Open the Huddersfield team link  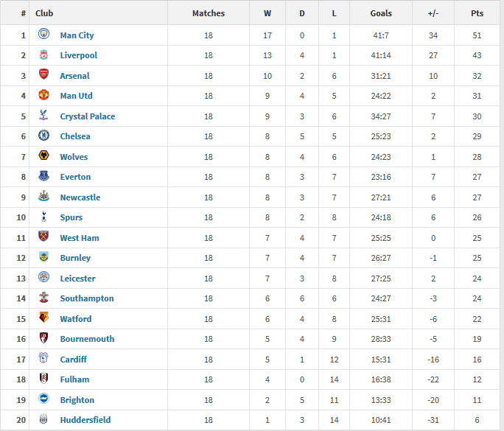click(x=85, y=420)
